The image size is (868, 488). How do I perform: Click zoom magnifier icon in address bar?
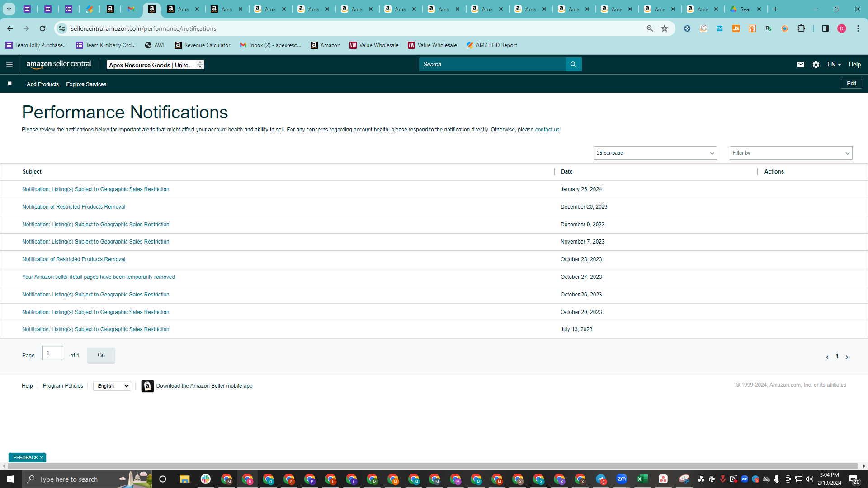(650, 28)
